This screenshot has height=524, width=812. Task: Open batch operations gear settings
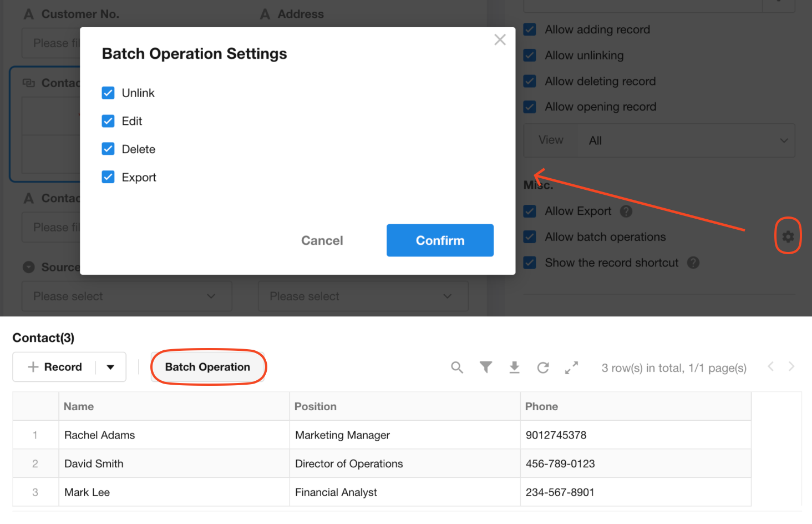coord(788,237)
